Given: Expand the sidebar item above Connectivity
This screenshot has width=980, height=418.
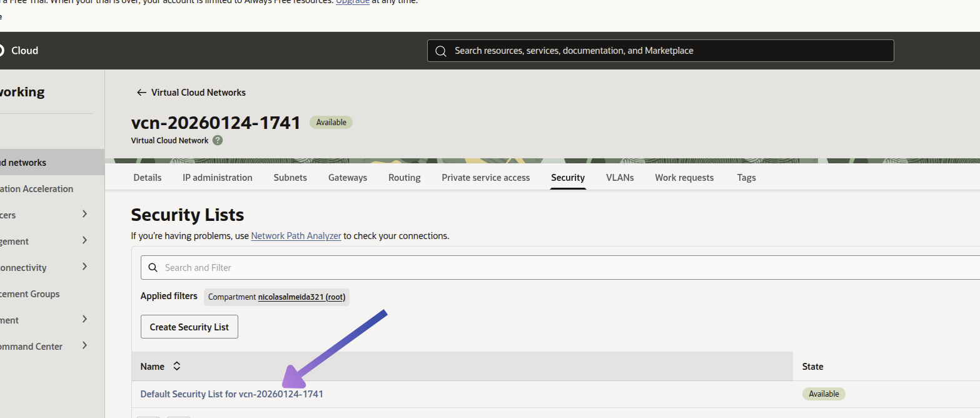Looking at the screenshot, I should (x=84, y=240).
